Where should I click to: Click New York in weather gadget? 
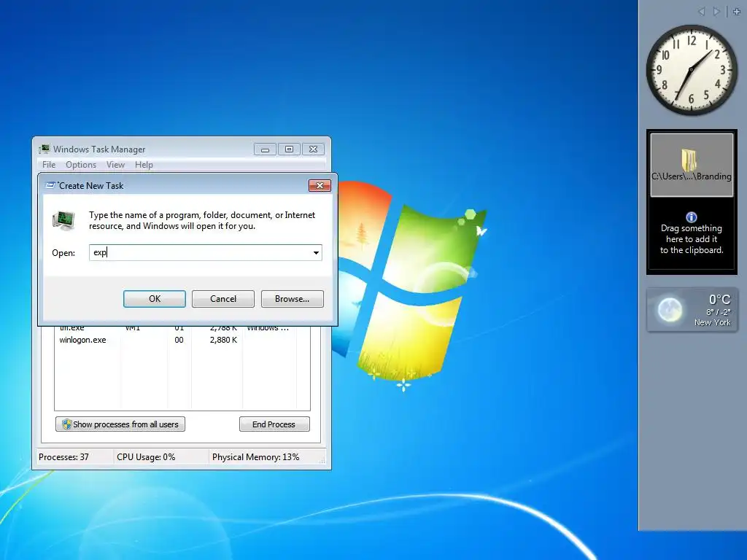tap(712, 322)
